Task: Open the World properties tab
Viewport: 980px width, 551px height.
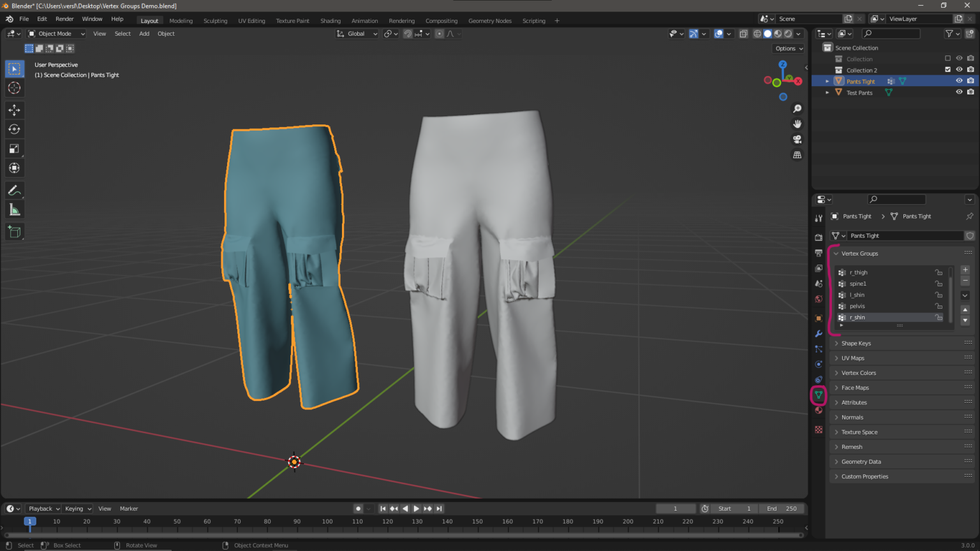Action: click(819, 298)
